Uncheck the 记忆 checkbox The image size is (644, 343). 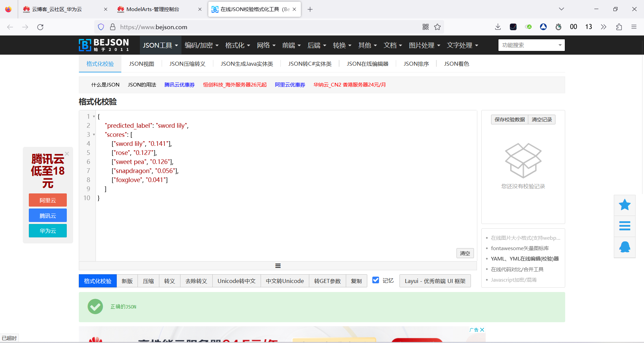pos(376,280)
